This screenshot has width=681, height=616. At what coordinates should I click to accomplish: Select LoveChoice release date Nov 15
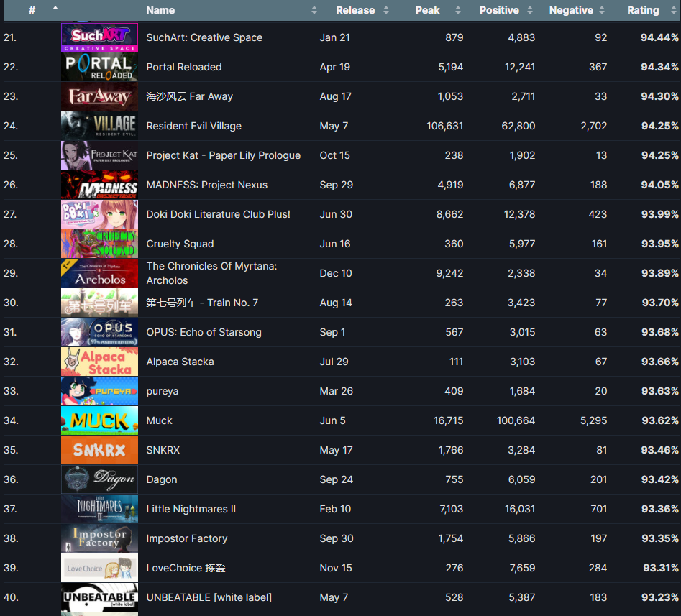coord(336,569)
